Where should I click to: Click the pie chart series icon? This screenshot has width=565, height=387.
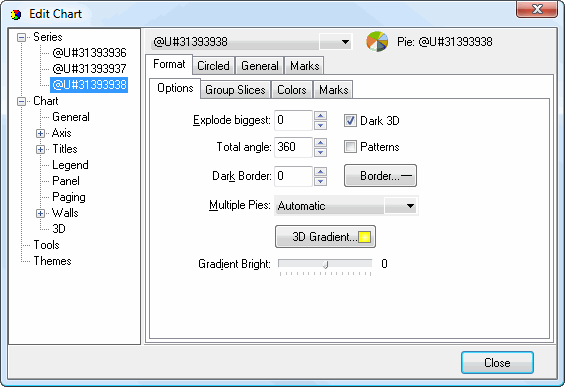377,41
